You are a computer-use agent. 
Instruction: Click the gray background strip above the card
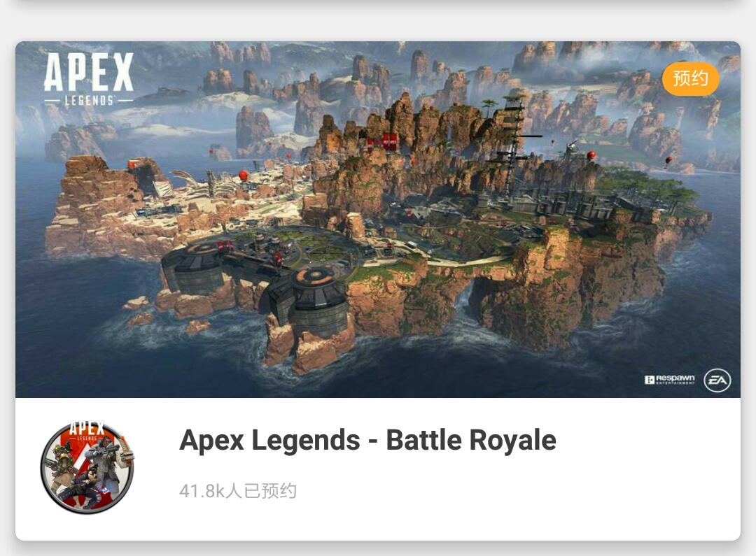[378, 22]
